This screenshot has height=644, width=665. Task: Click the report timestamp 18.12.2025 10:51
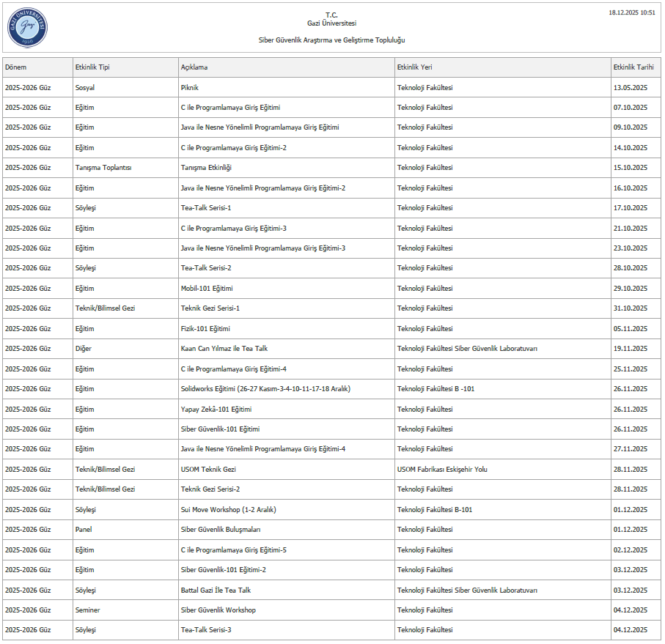[632, 13]
